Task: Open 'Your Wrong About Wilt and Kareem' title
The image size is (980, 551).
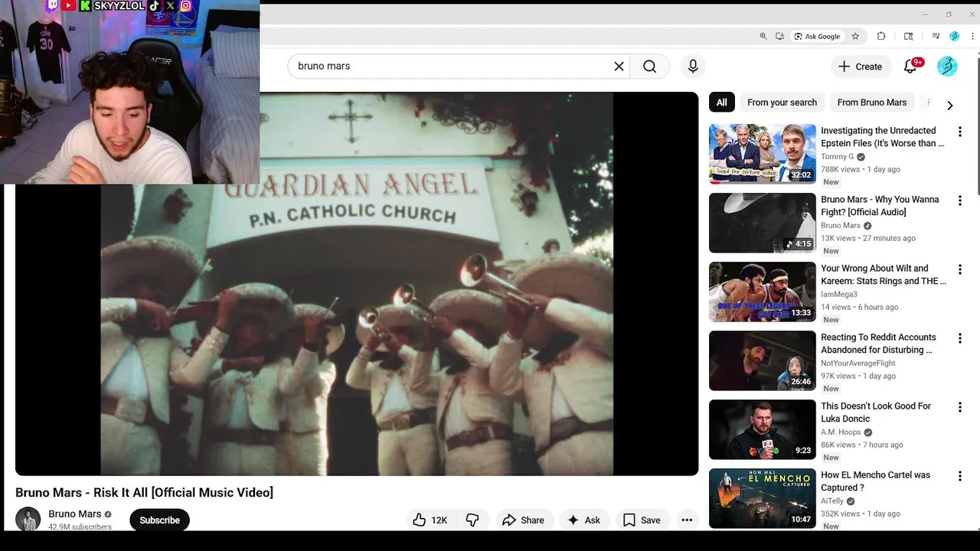Action: pyautogui.click(x=883, y=275)
